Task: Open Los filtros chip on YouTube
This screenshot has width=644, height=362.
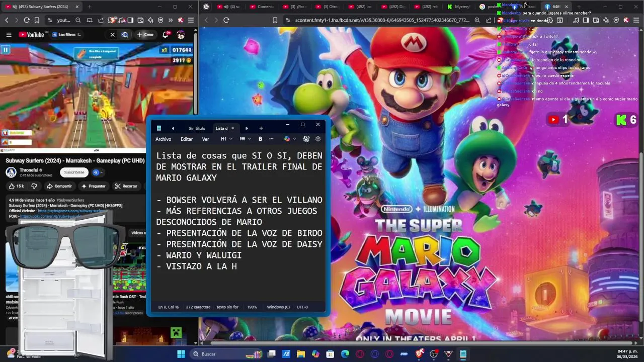Action: (66, 35)
